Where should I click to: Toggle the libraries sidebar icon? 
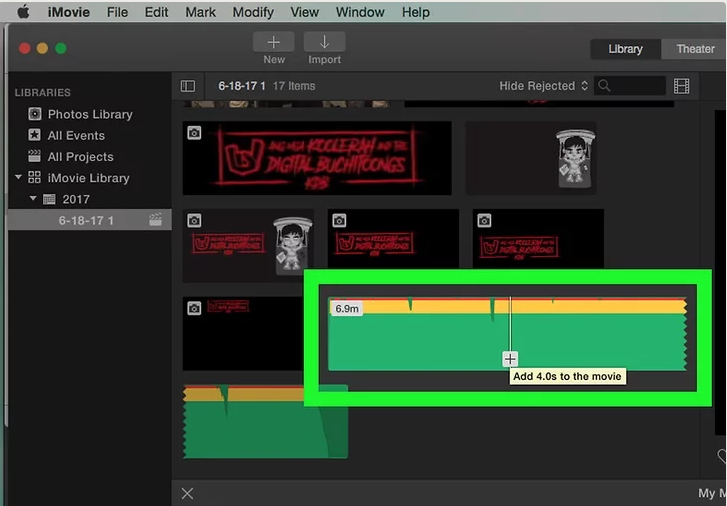(x=188, y=86)
